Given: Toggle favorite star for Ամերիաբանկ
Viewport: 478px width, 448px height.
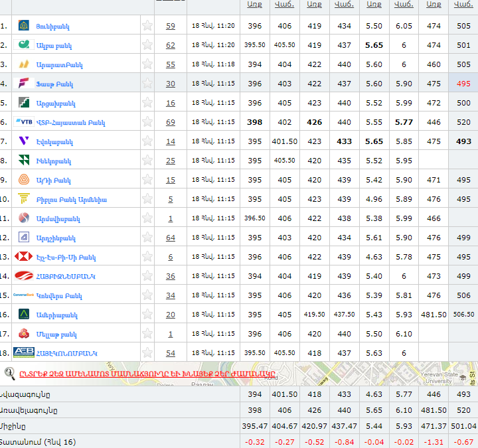Looking at the screenshot, I should point(147,314).
